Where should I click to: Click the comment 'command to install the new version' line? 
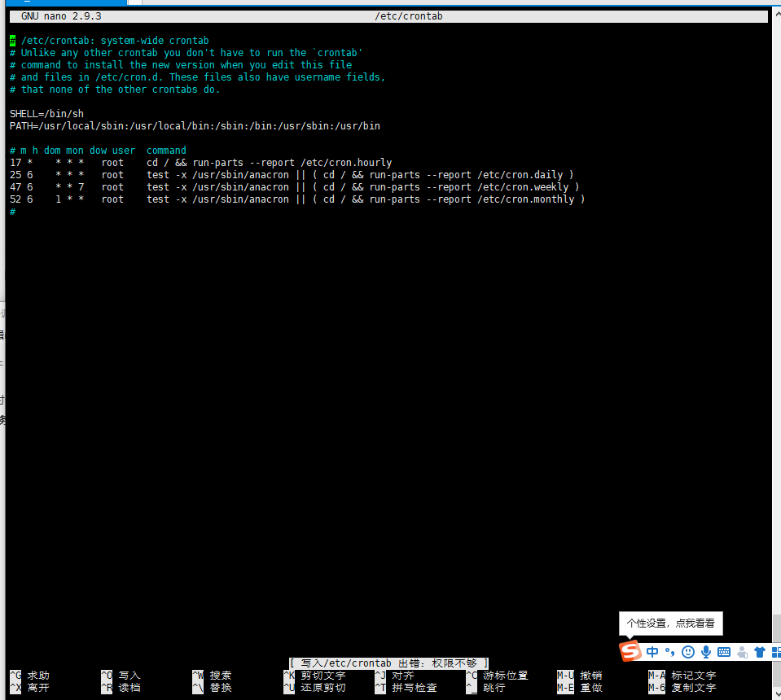click(x=181, y=65)
